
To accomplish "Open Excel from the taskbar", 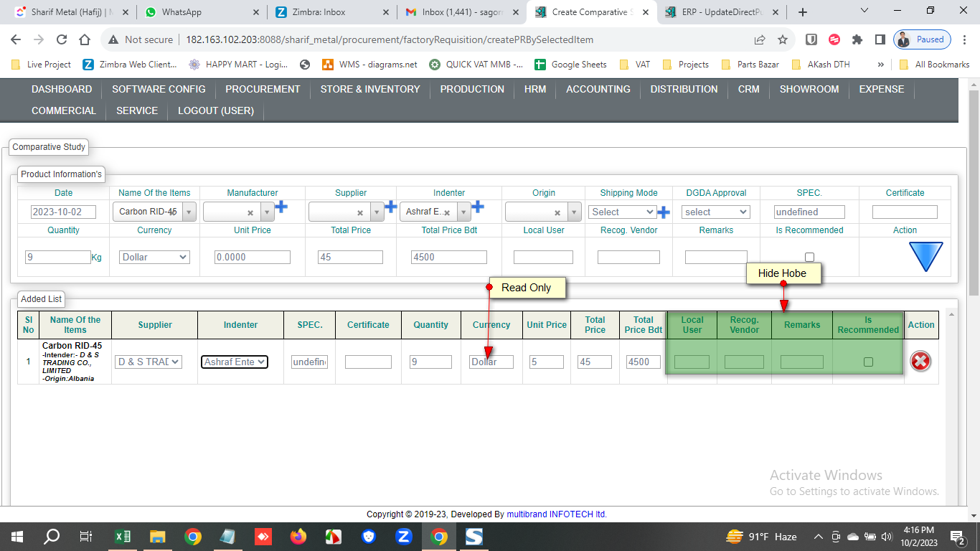I will (123, 537).
